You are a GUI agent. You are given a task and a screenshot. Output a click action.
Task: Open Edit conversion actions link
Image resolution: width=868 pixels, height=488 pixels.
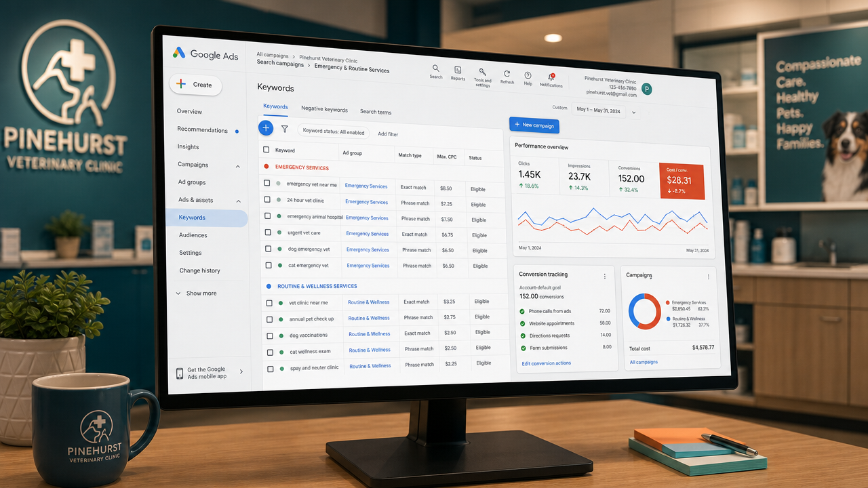pos(547,363)
